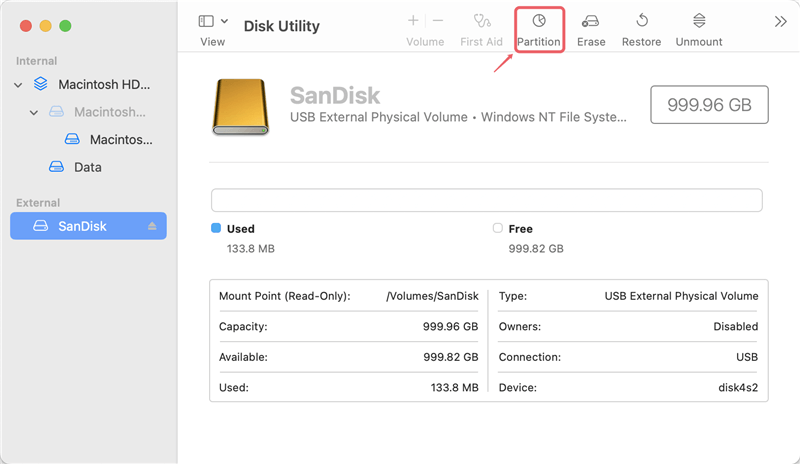
Task: Click the blue Used legend swatch
Action: click(216, 228)
